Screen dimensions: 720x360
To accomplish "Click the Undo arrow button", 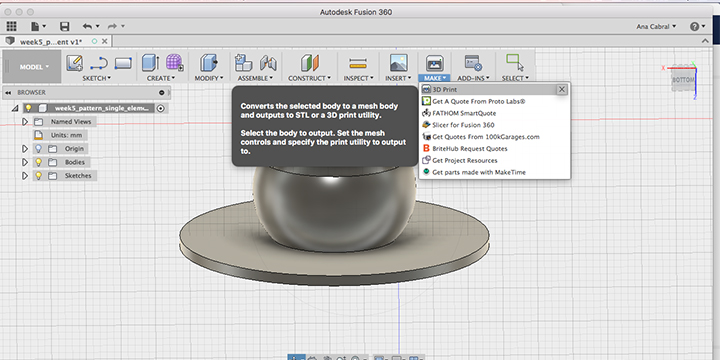I will coord(87,27).
